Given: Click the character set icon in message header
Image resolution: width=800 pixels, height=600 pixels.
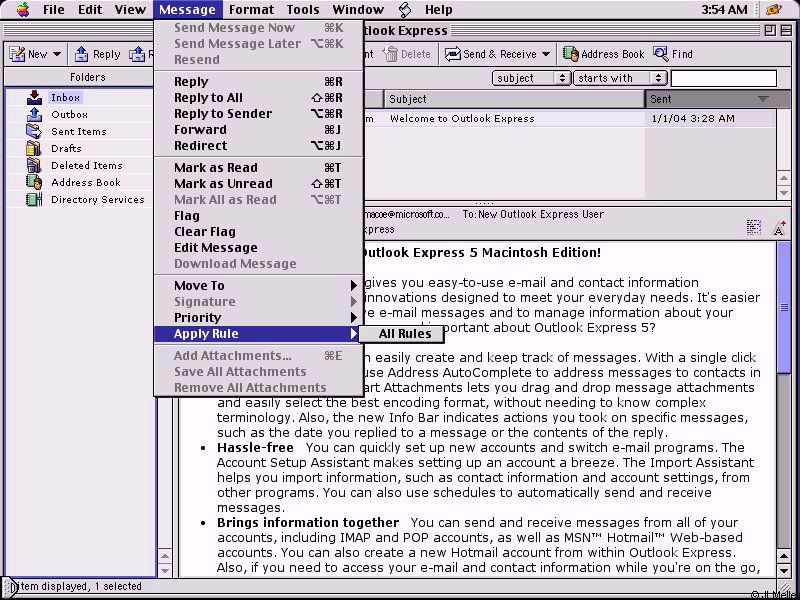Looking at the screenshot, I should 754,227.
